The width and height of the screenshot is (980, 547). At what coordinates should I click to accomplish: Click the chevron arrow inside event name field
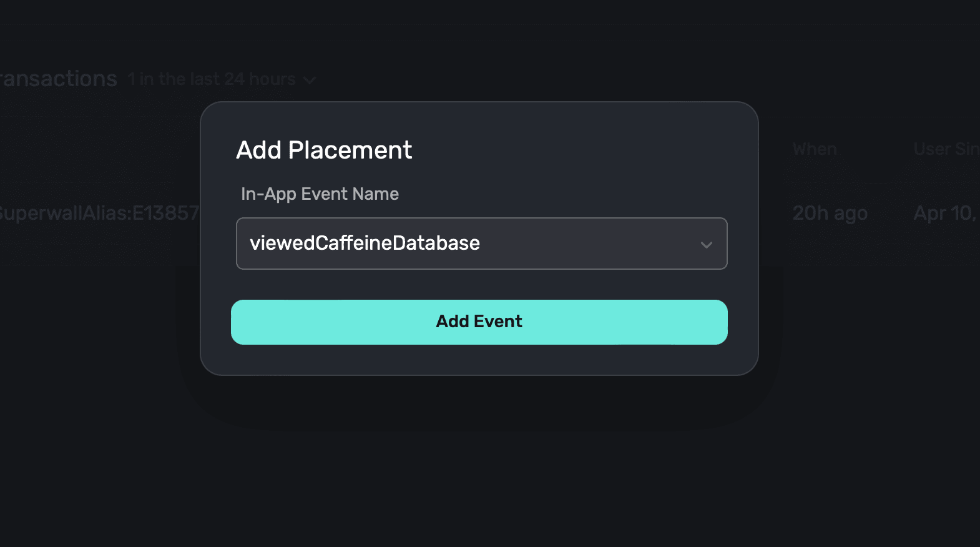[706, 245]
